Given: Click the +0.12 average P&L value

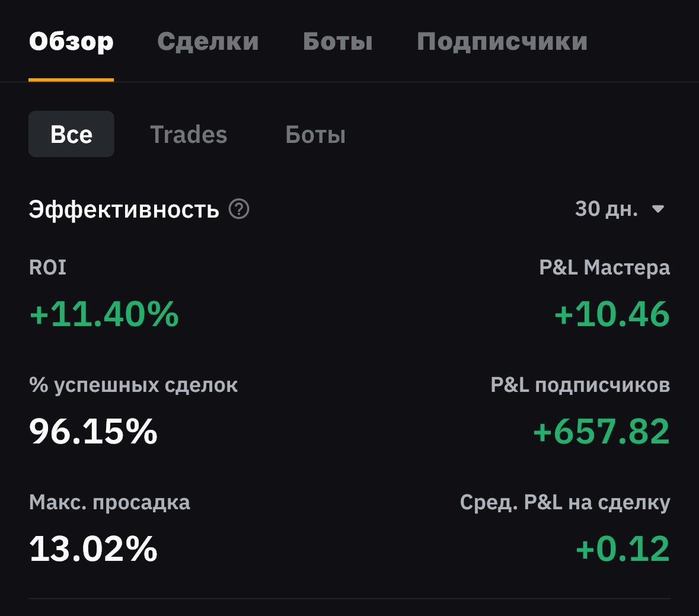Looking at the screenshot, I should coord(623,548).
